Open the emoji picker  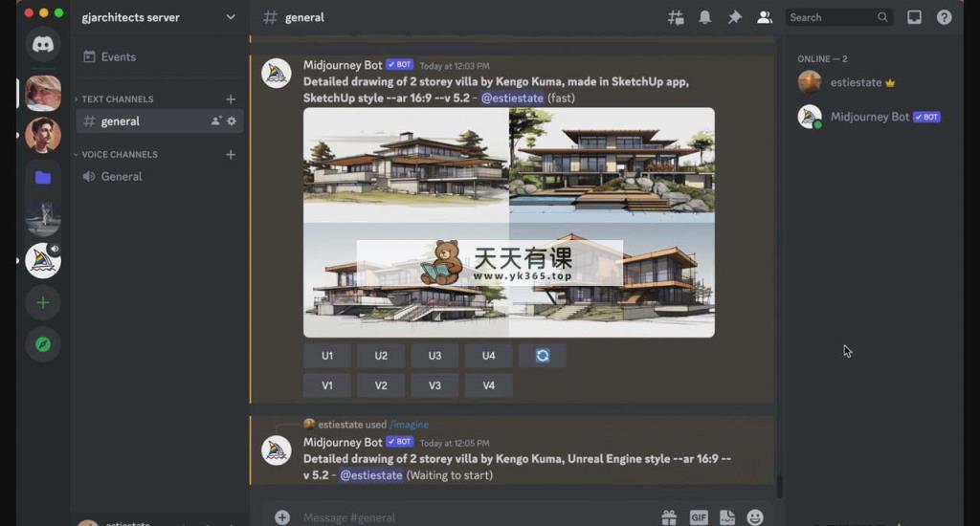755,517
